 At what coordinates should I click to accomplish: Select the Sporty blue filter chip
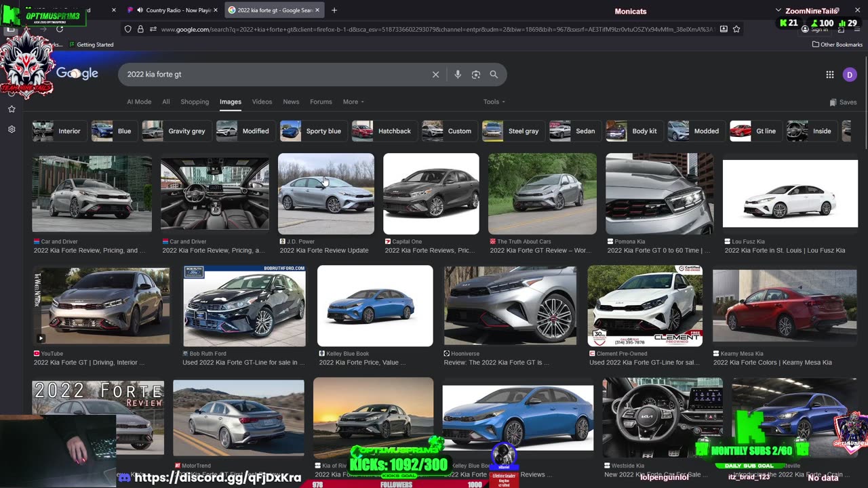pos(313,131)
